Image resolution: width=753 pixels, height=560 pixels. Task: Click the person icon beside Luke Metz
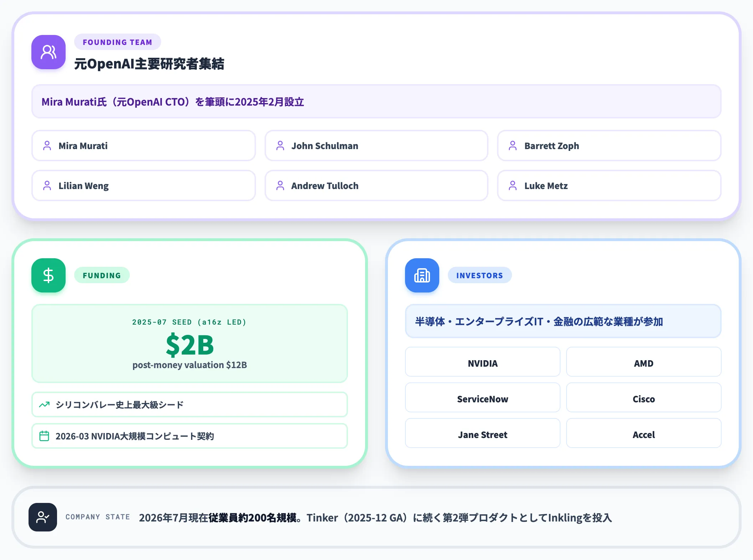pos(513,185)
